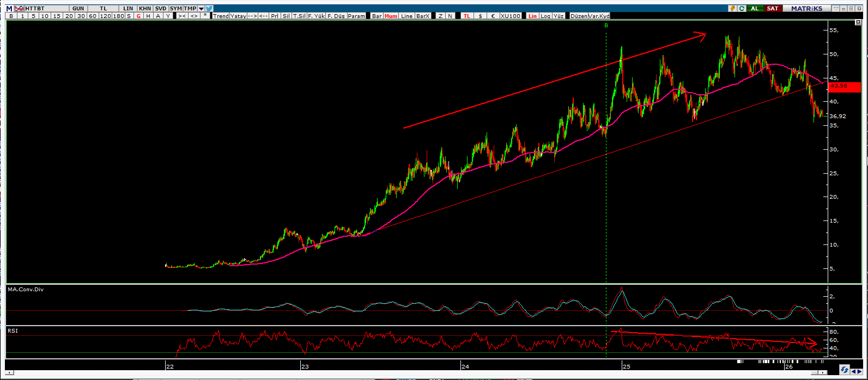Switch chart type to BarX
This screenshot has height=380, width=868.
423,16
